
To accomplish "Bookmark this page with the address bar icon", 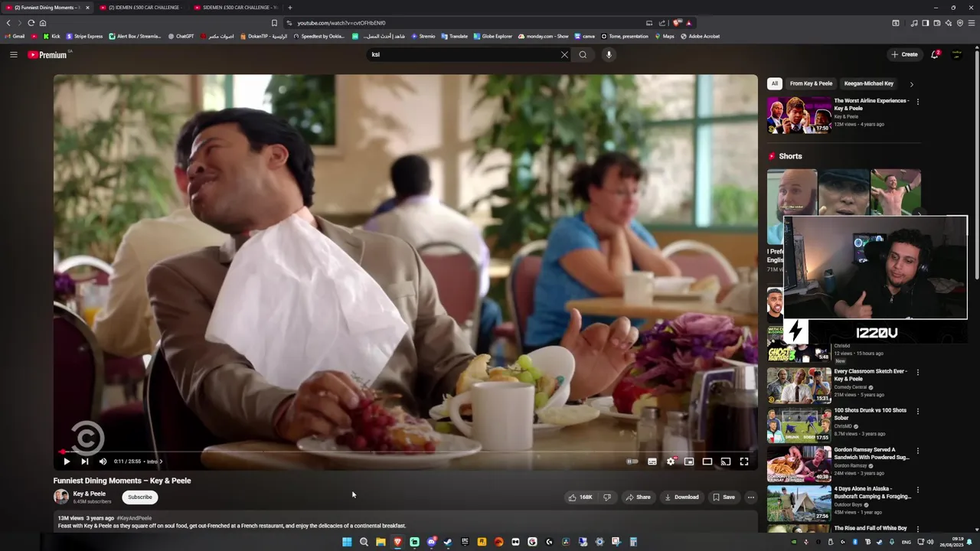I will (274, 23).
